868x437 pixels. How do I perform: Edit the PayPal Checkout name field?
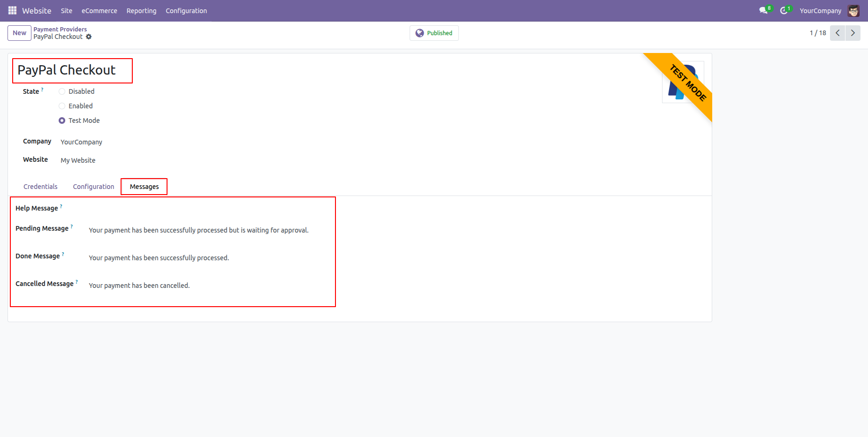67,70
